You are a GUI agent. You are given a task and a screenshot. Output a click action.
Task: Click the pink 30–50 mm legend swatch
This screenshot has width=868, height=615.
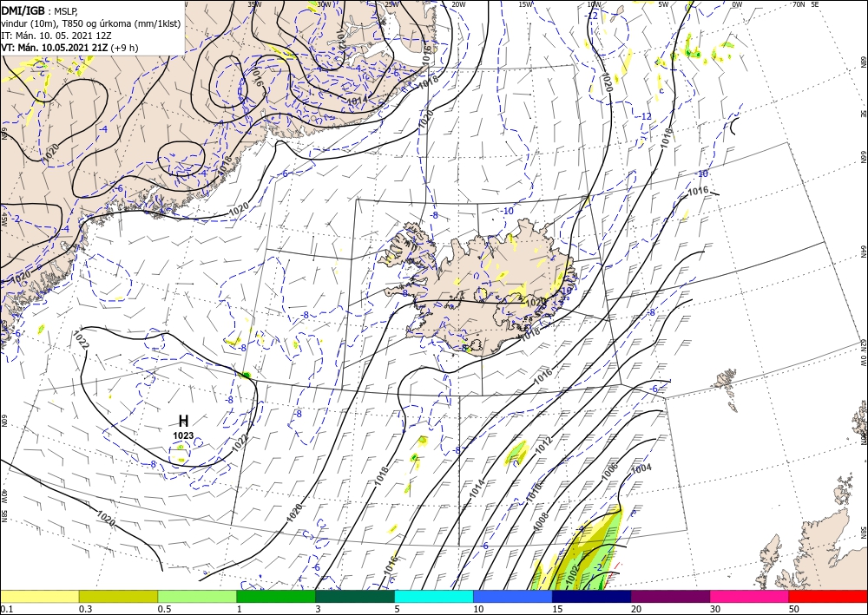point(750,596)
